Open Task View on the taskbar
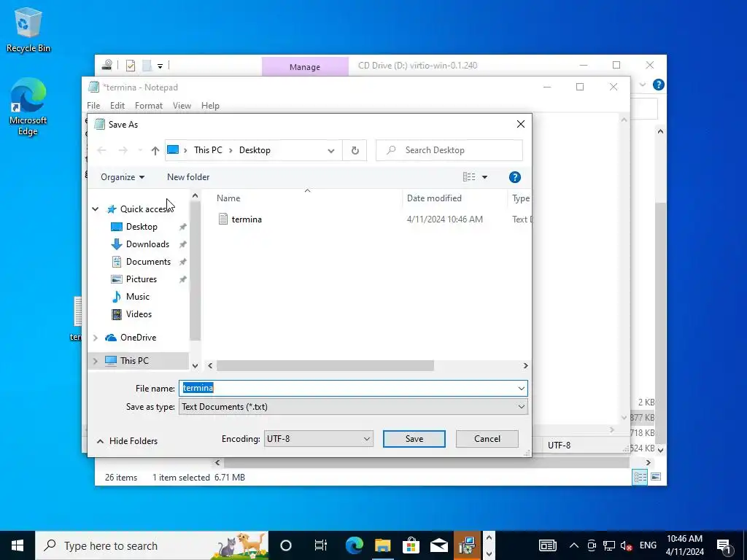Image resolution: width=747 pixels, height=560 pixels. (x=321, y=545)
